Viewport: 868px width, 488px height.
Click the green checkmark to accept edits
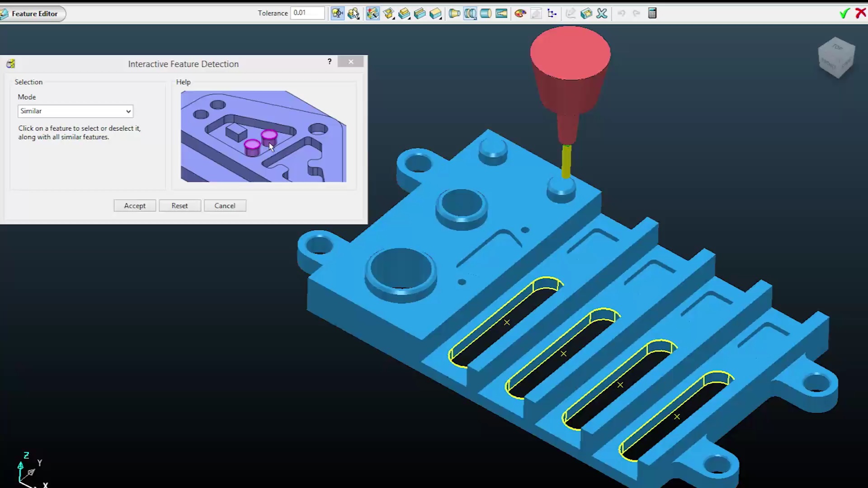tap(844, 14)
